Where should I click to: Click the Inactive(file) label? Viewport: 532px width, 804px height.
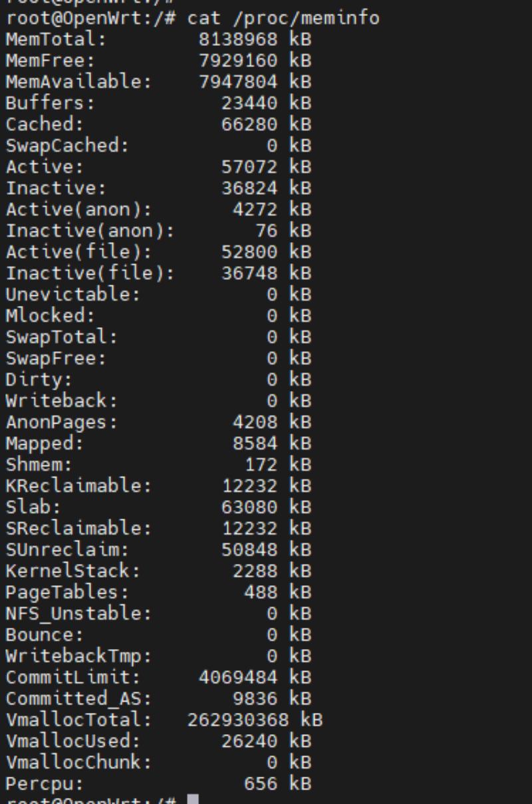tap(90, 273)
